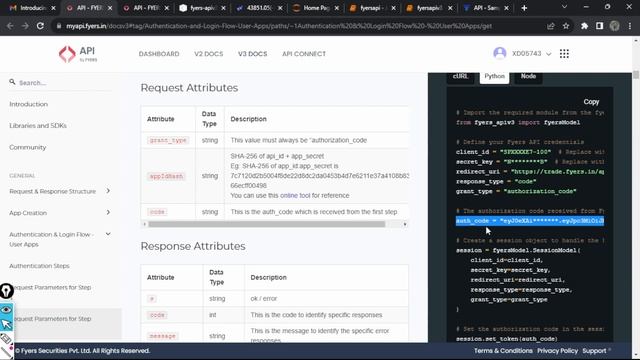
Task: Select the cursor pointer tool in overlay
Action: point(6,324)
